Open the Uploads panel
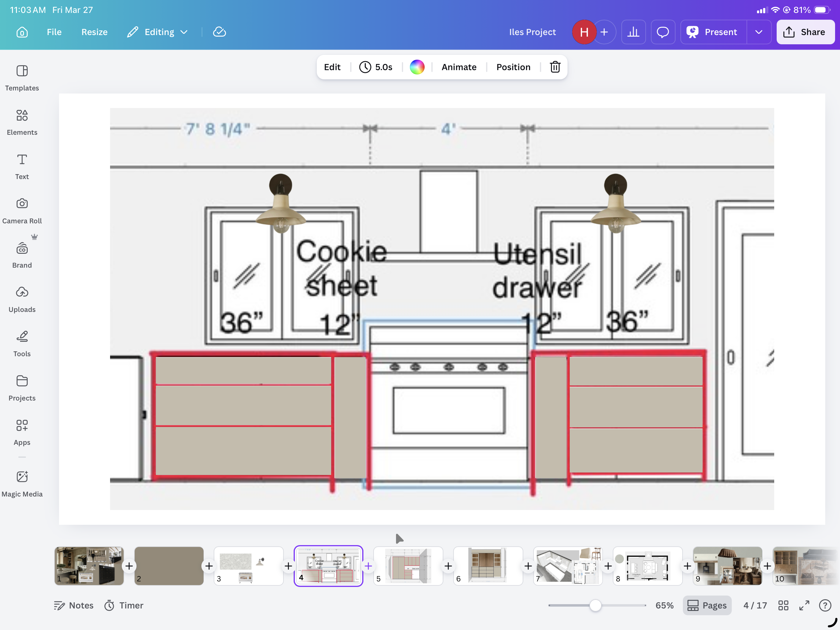Screen dimensions: 840x630 point(22,299)
